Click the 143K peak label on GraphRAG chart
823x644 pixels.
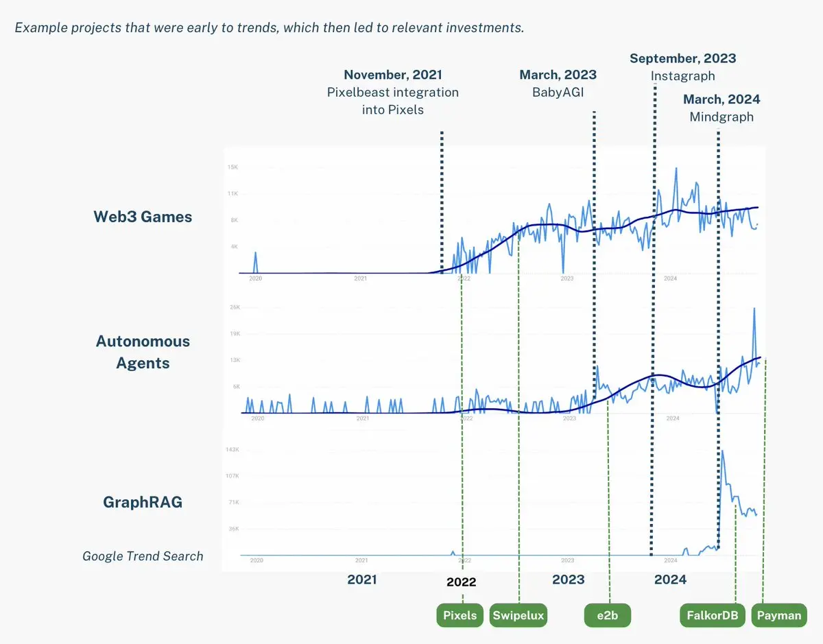[x=232, y=450]
